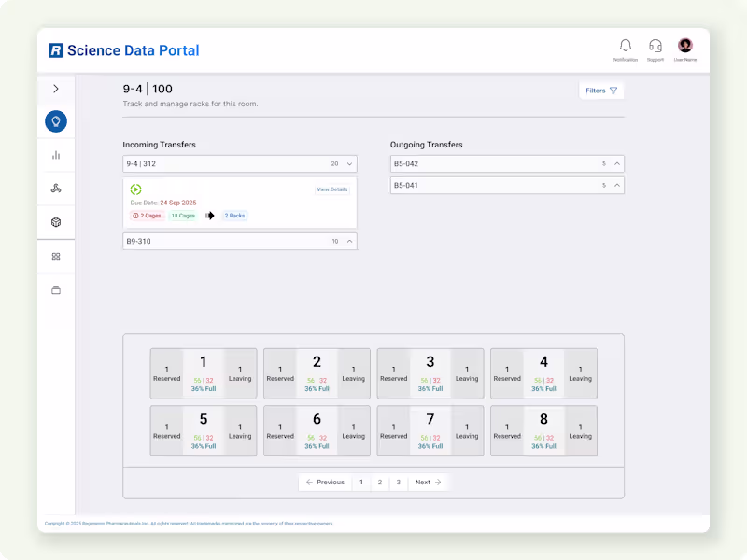Viewport: 747px width, 560px height.
Task: Select rack 1 card
Action: [x=204, y=373]
